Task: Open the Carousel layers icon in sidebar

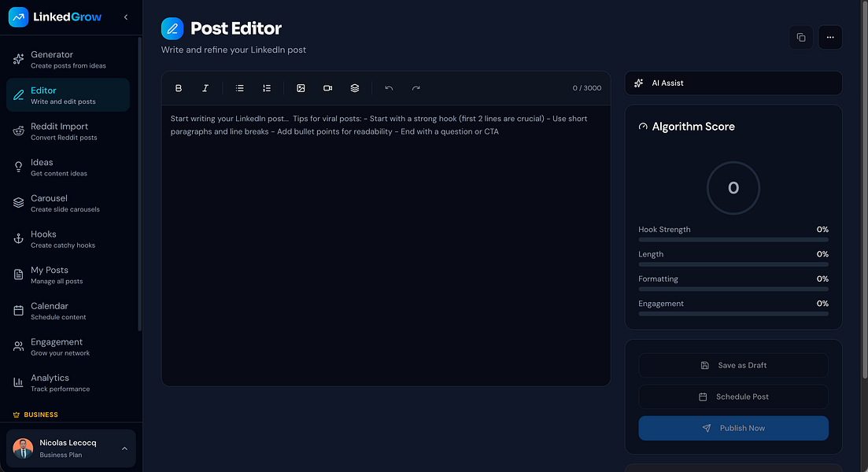Action: [18, 203]
